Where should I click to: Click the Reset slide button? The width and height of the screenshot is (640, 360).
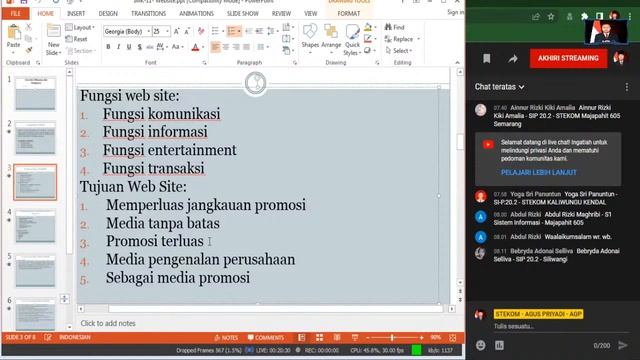pos(76,39)
